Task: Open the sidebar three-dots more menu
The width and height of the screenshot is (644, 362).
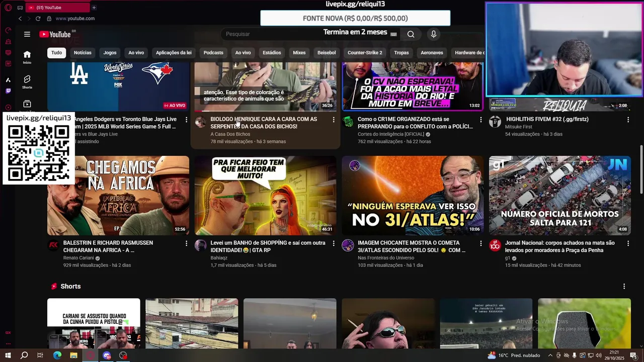Action: coord(8,344)
